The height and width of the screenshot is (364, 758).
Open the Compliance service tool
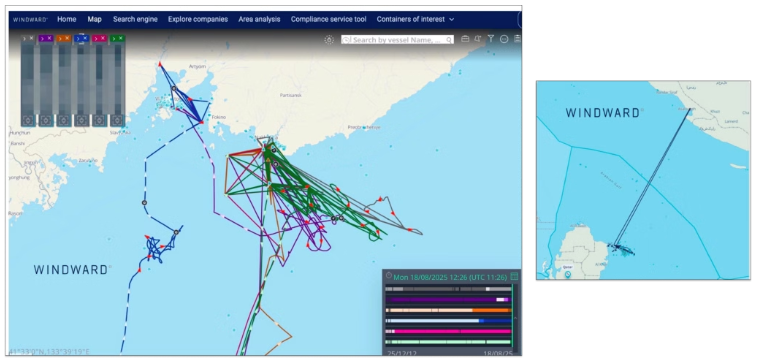[329, 19]
